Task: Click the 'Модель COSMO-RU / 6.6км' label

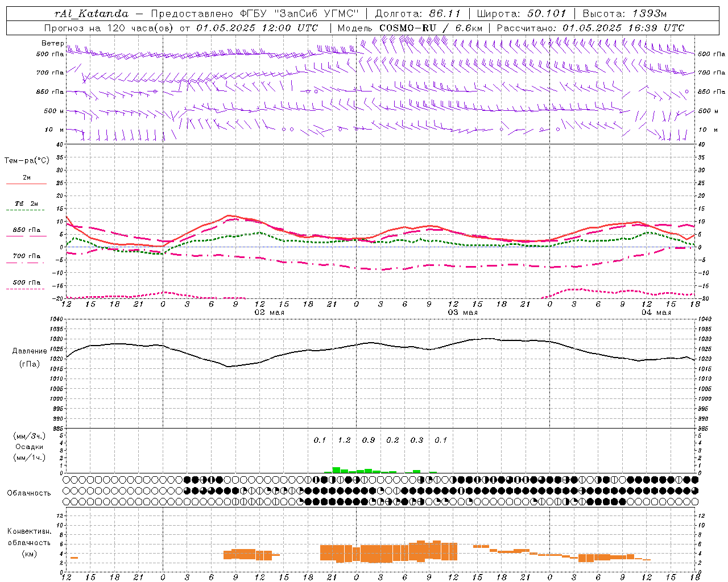Action: (410, 28)
